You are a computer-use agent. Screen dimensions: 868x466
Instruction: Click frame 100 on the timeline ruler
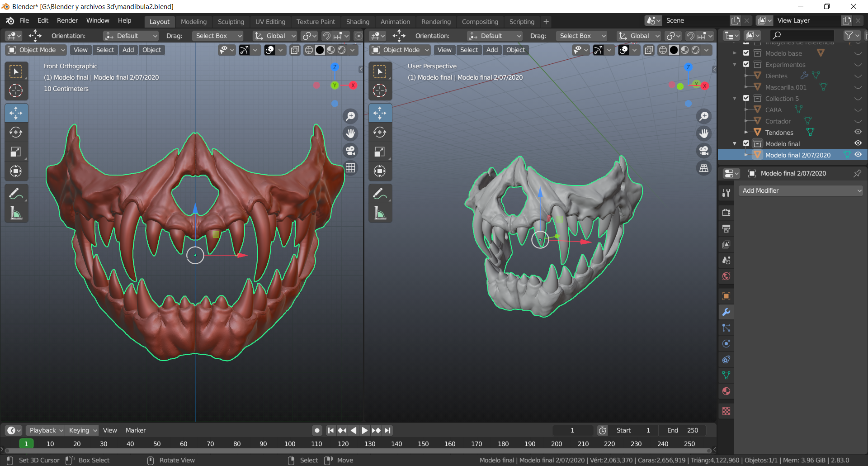tap(290, 444)
